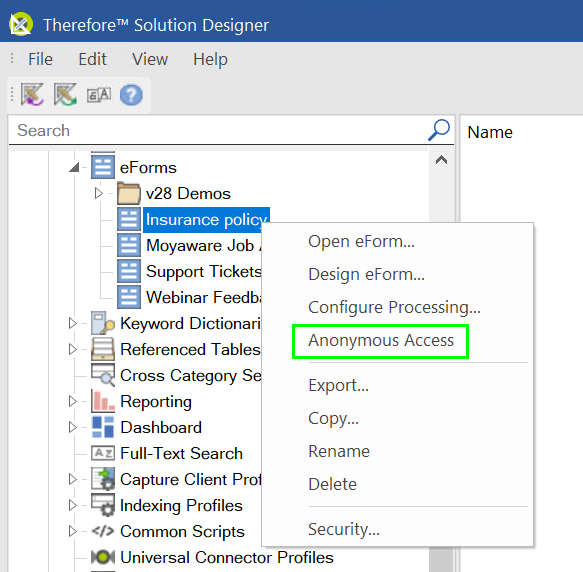Click the Dashboard tiles icon
Image resolution: width=583 pixels, height=572 pixels.
click(x=103, y=427)
